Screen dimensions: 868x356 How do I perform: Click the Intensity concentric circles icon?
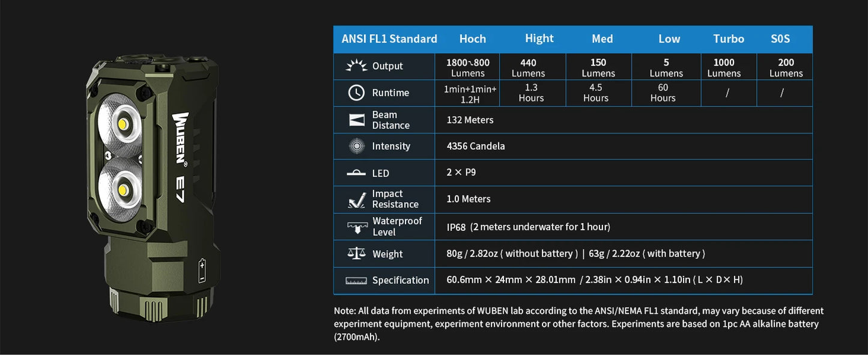click(x=356, y=146)
